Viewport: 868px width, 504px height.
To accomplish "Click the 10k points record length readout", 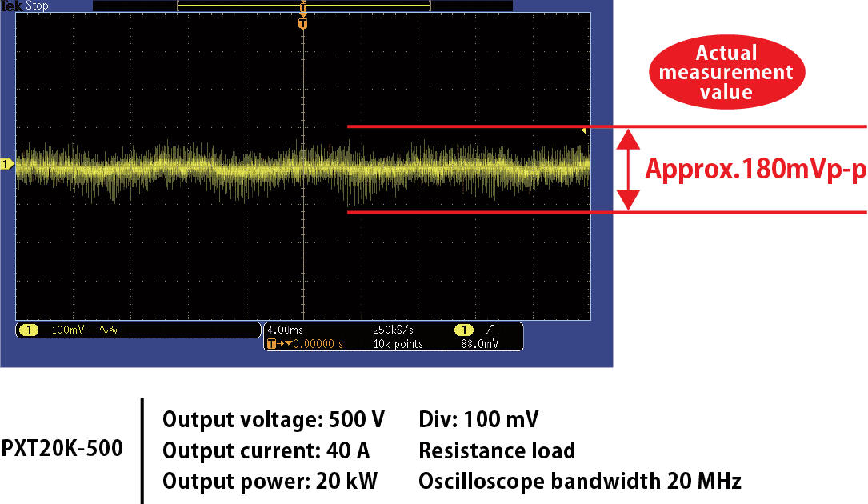I will tap(398, 344).
